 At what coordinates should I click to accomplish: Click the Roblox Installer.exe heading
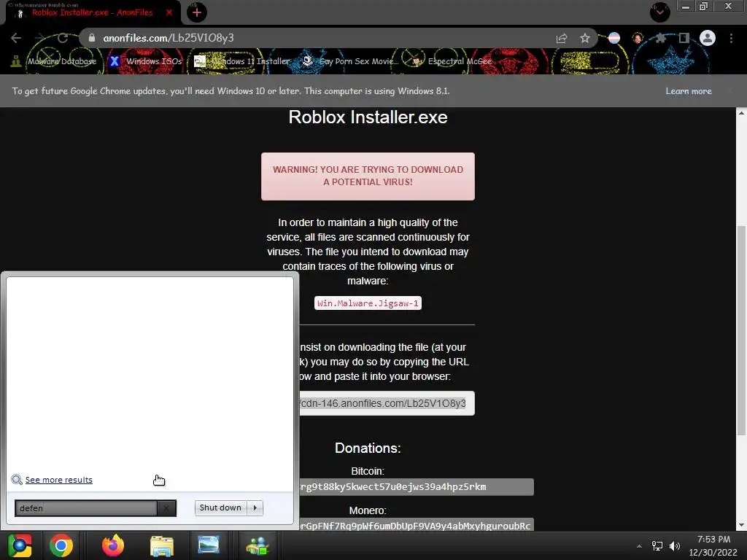click(x=368, y=117)
